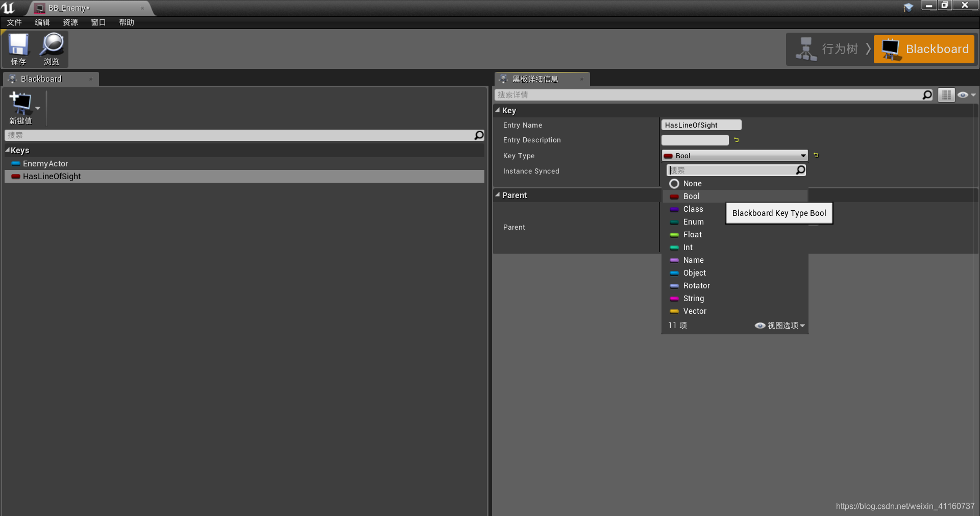Switch to Blackboard mode button
Image resolution: width=980 pixels, height=516 pixels.
click(924, 49)
